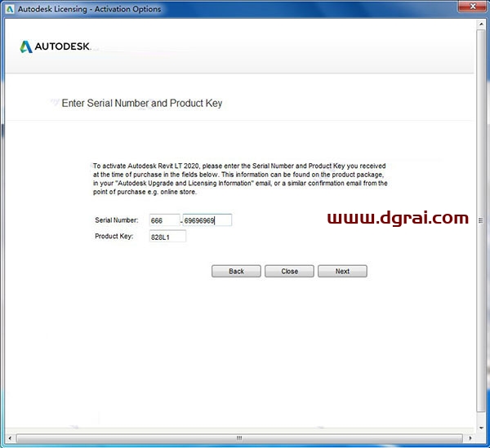Click the Product Key label
The height and width of the screenshot is (448, 490).
coord(114,237)
